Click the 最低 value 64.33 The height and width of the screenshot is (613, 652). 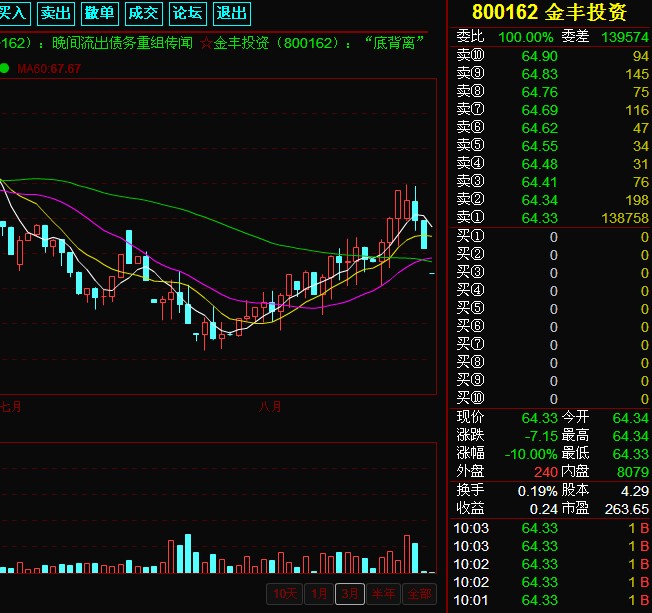point(630,454)
